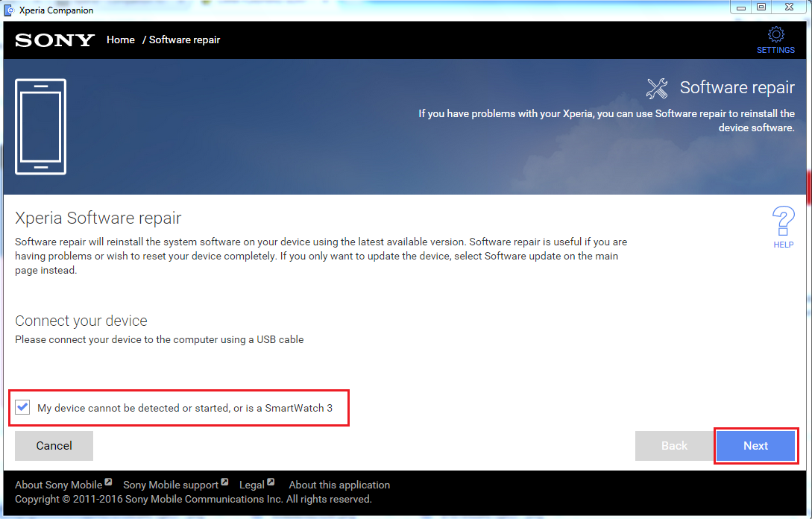Click the Back button

pyautogui.click(x=674, y=445)
